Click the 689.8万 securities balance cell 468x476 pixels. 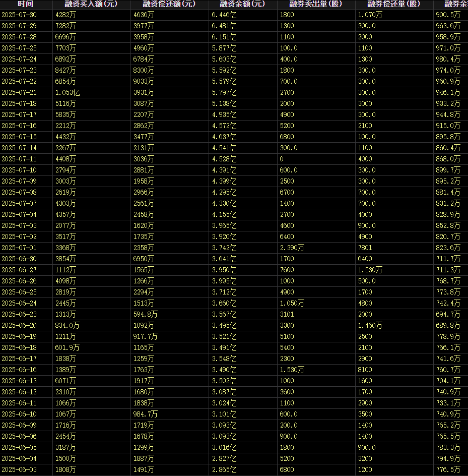[x=448, y=326]
